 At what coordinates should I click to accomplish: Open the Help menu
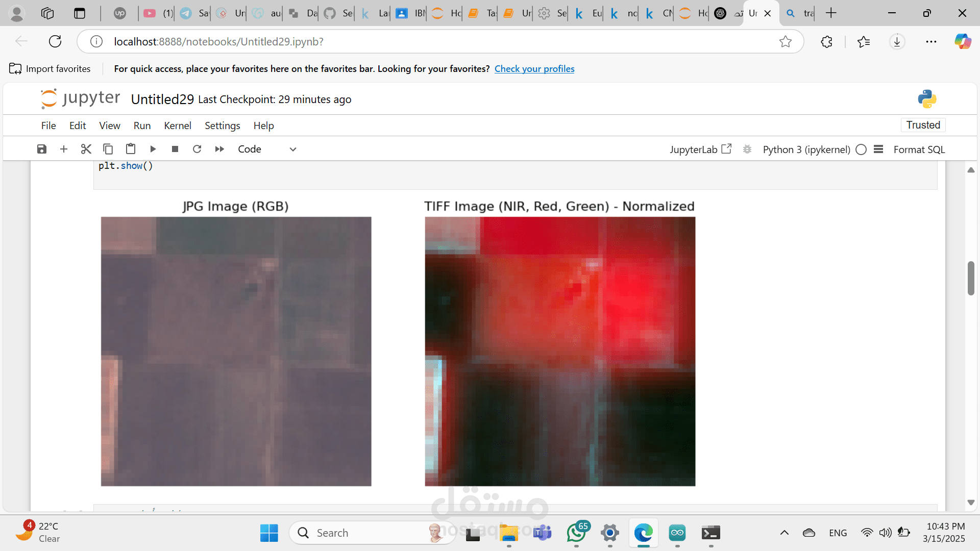(263, 126)
